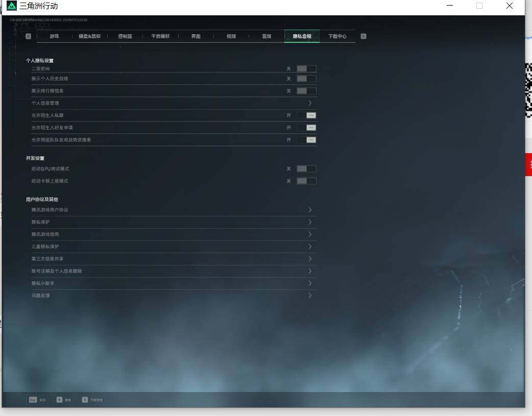Viewport: 532px width, 416px height.
Task: Switch to the 音频 tab
Action: pyautogui.click(x=267, y=36)
